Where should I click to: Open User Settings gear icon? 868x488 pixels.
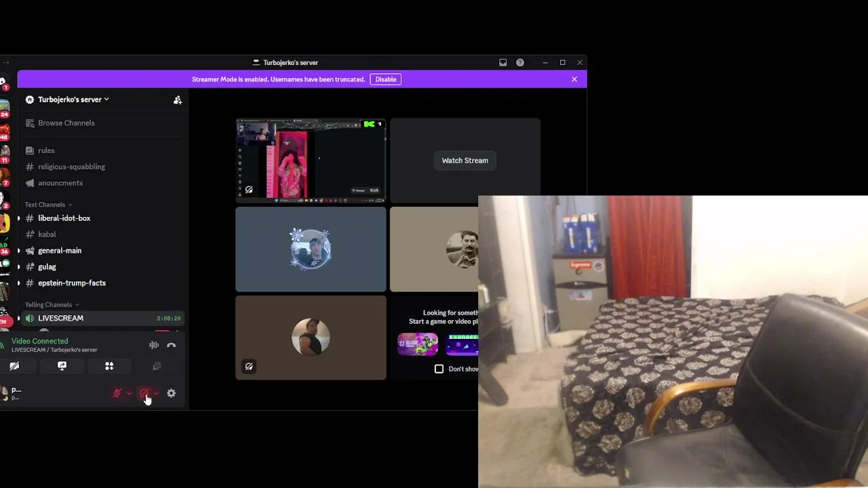[172, 393]
